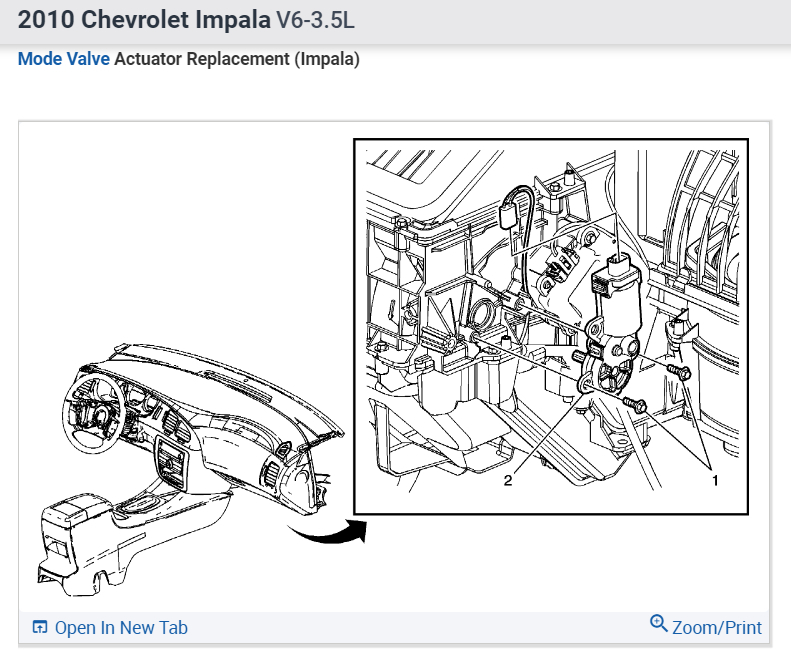The width and height of the screenshot is (791, 671).
Task: Click the Open In New Tab icon
Action: pyautogui.click(x=40, y=627)
